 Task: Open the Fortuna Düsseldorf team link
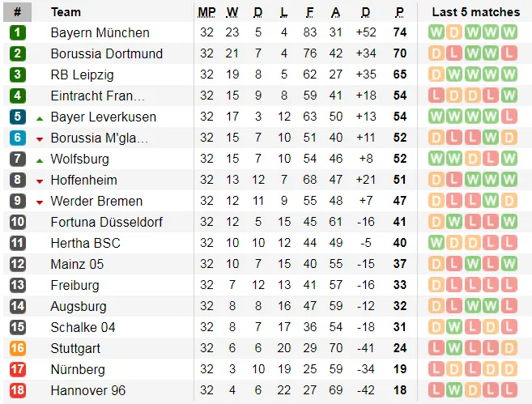pyautogui.click(x=106, y=222)
